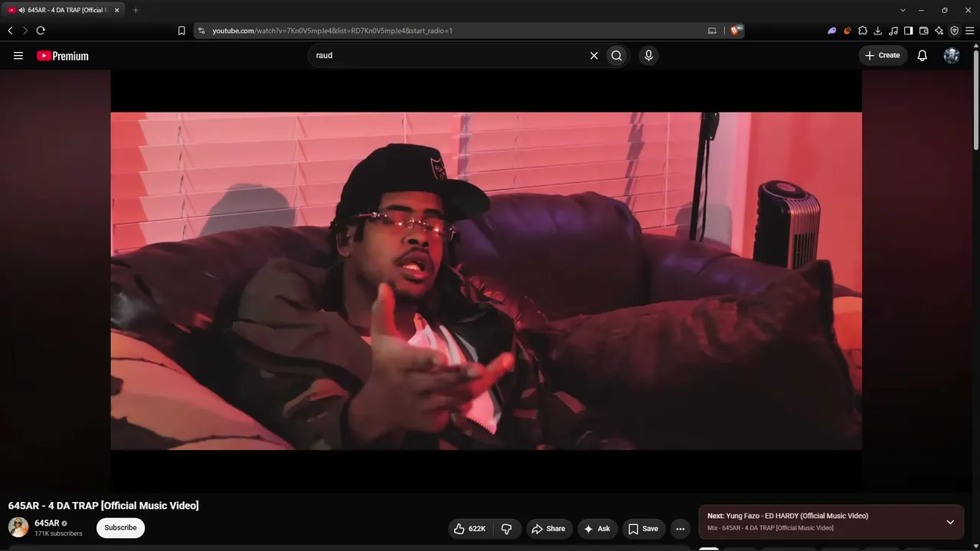Viewport: 980px width, 551px height.
Task: Open the Leo AI sparkle icon
Action: [939, 31]
